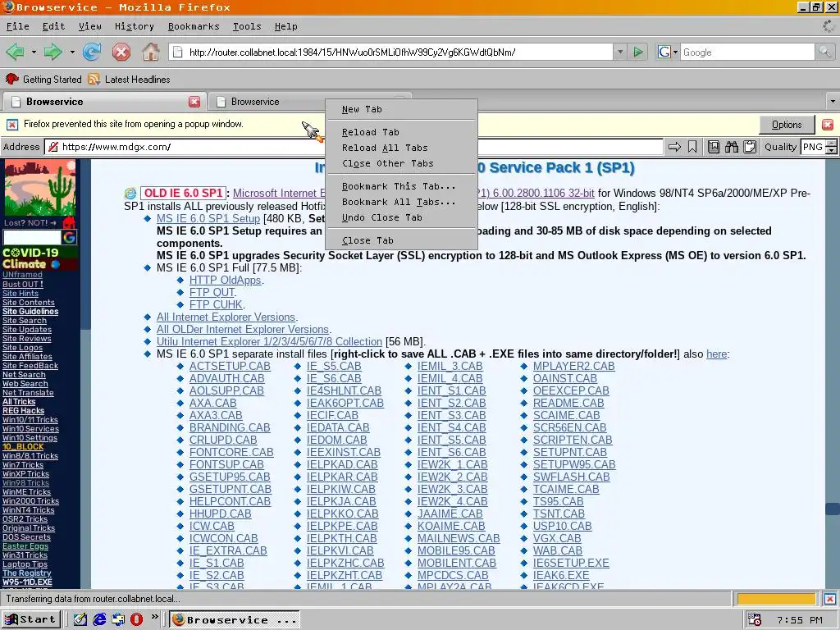The width and height of the screenshot is (840, 630).
Task: Open Show Desktop icon in quick launch
Action: [x=80, y=619]
